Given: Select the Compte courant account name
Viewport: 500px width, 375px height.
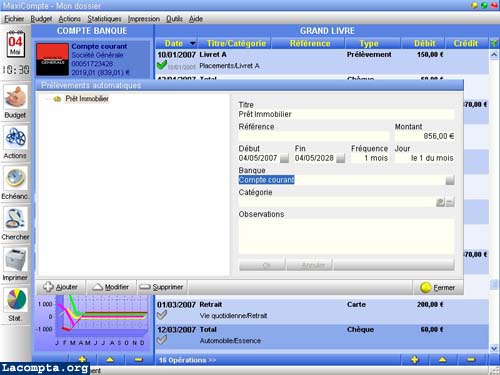Looking at the screenshot, I should [x=99, y=46].
